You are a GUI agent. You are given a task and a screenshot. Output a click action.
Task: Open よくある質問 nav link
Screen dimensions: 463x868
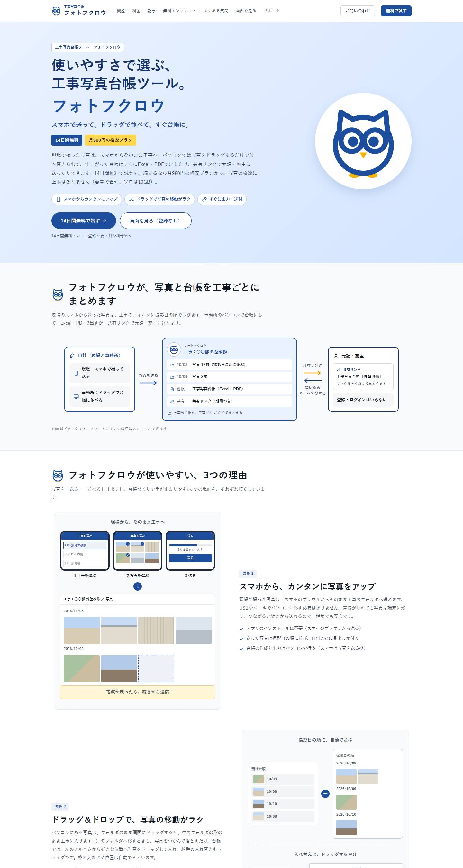click(216, 11)
